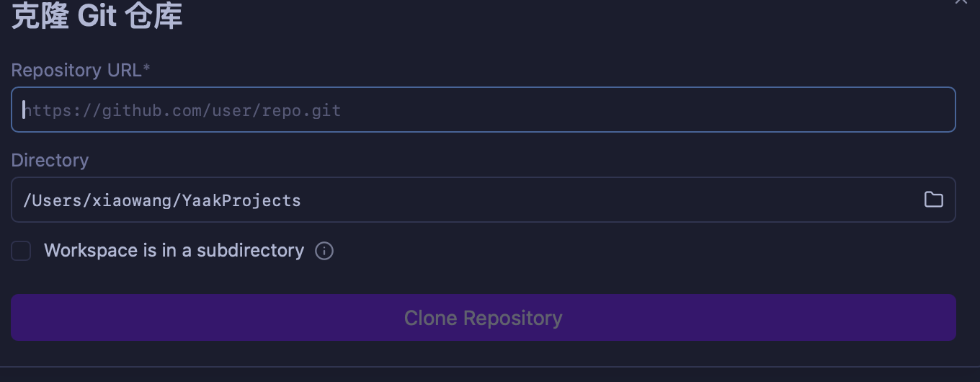Click the word "Git" in the dialog heading

[x=97, y=16]
